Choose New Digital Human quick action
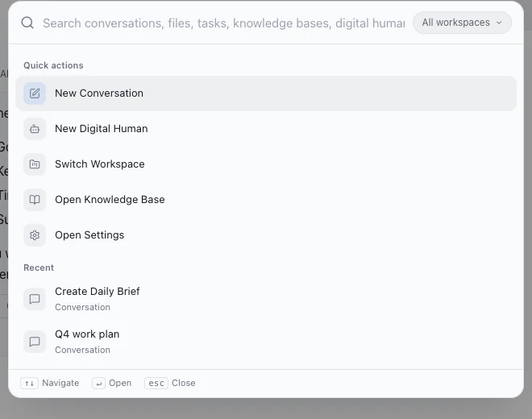The image size is (532, 419). pos(266,129)
